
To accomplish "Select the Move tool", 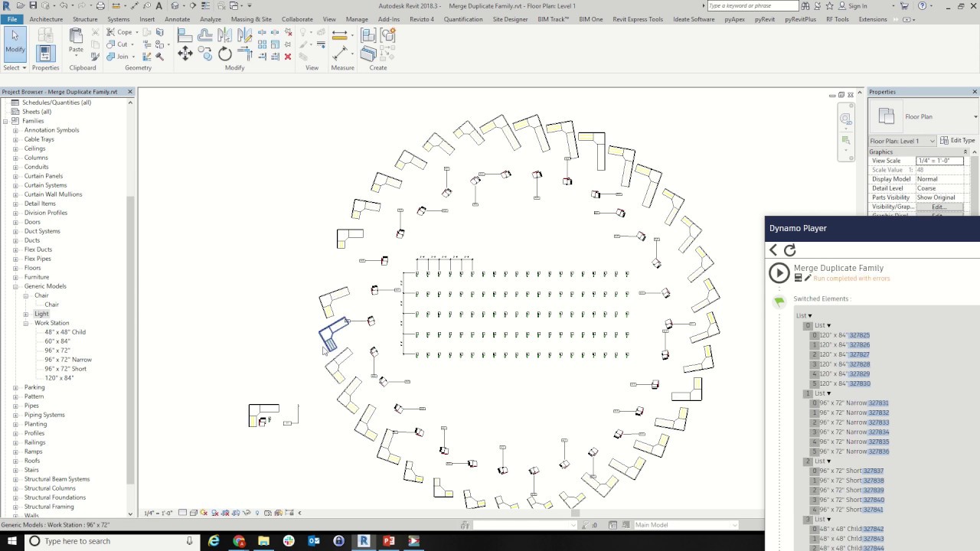I will coord(185,53).
